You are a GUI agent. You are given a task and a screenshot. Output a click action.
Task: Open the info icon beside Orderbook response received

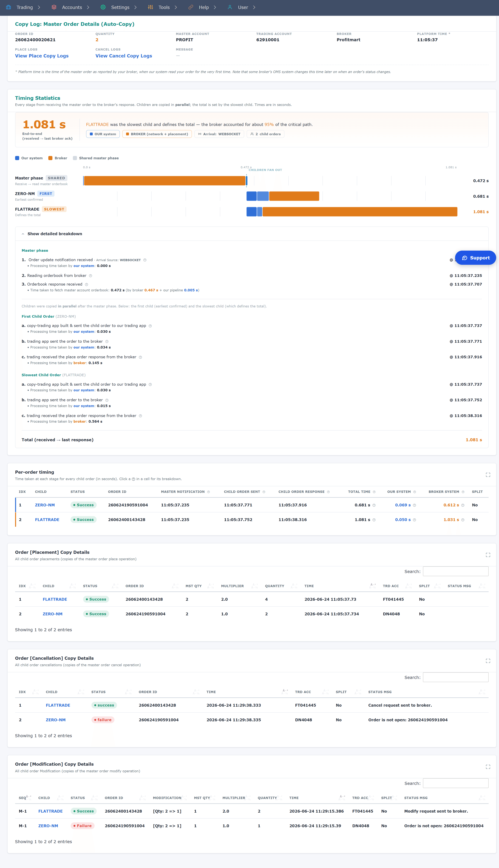click(x=86, y=284)
